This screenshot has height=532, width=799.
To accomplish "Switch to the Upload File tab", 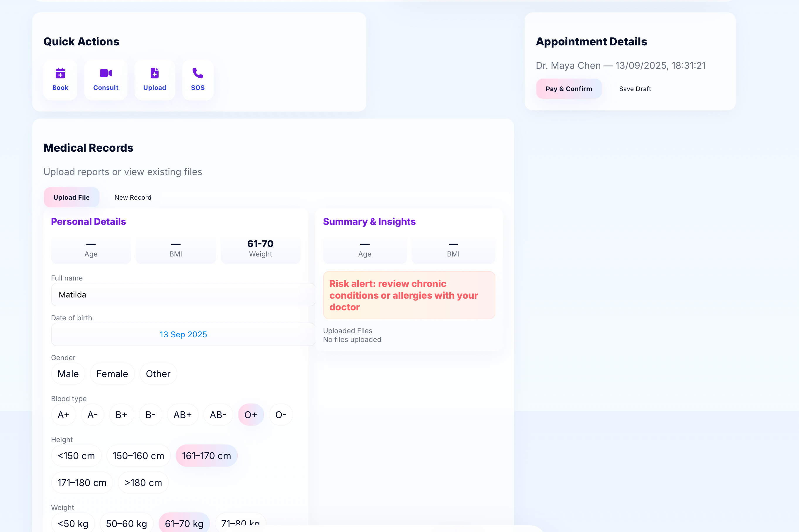I will pos(71,197).
